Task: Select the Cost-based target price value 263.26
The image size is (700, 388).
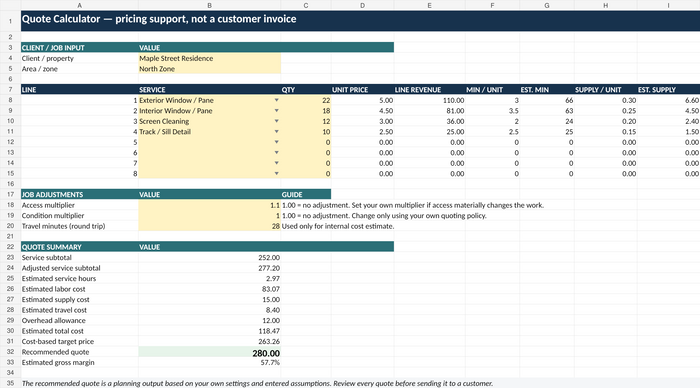Action: click(x=209, y=342)
